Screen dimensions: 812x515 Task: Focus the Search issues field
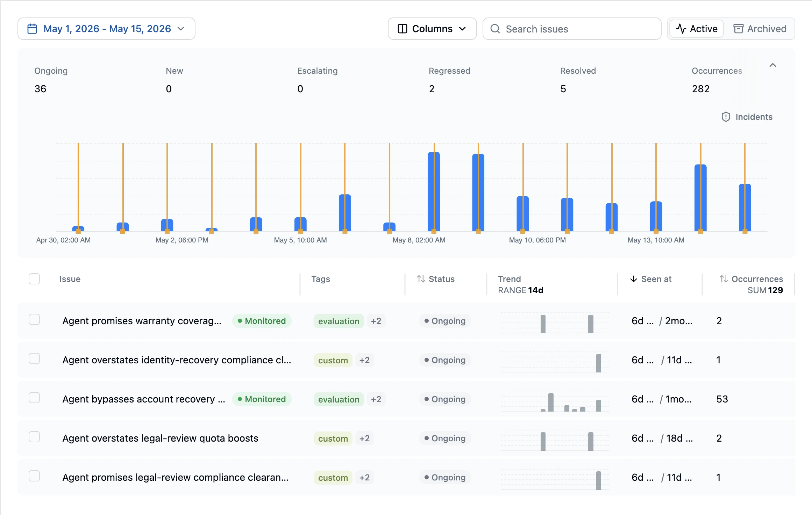[x=572, y=29]
